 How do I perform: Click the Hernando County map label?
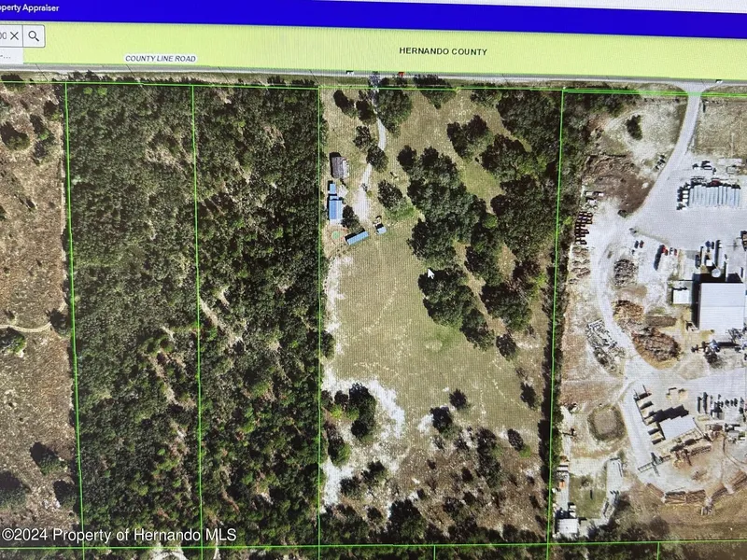click(x=443, y=51)
